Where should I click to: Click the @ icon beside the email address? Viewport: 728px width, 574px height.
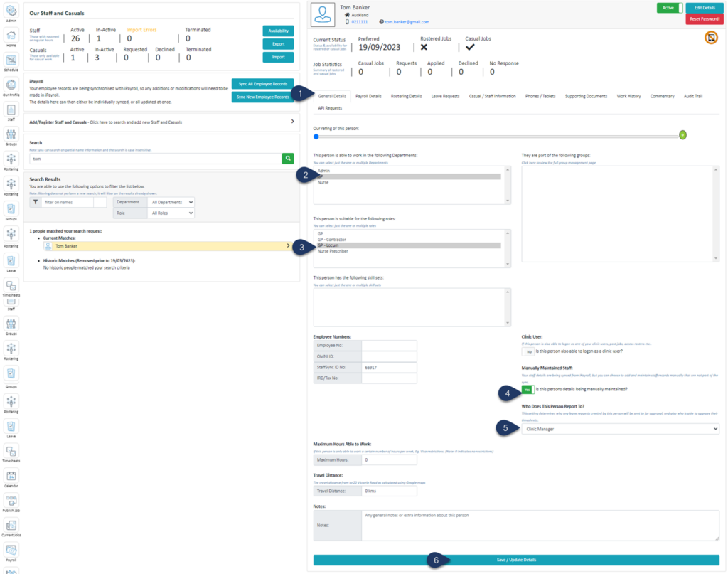tap(382, 22)
